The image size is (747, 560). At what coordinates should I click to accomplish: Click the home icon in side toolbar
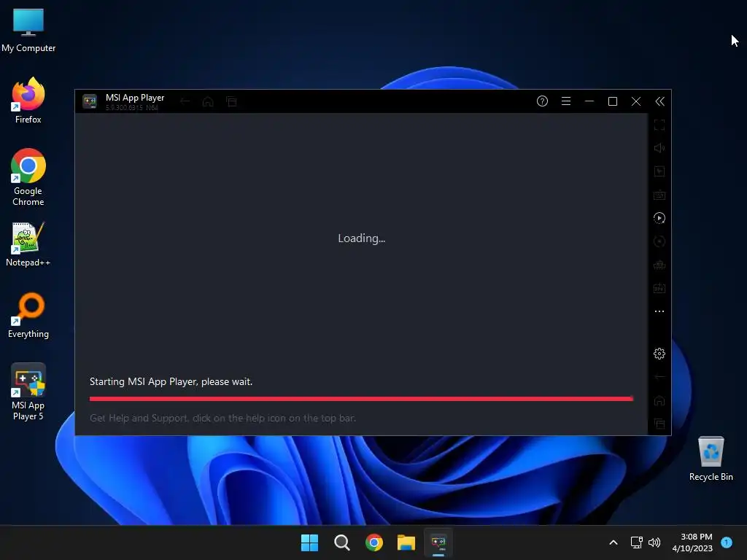click(x=659, y=400)
